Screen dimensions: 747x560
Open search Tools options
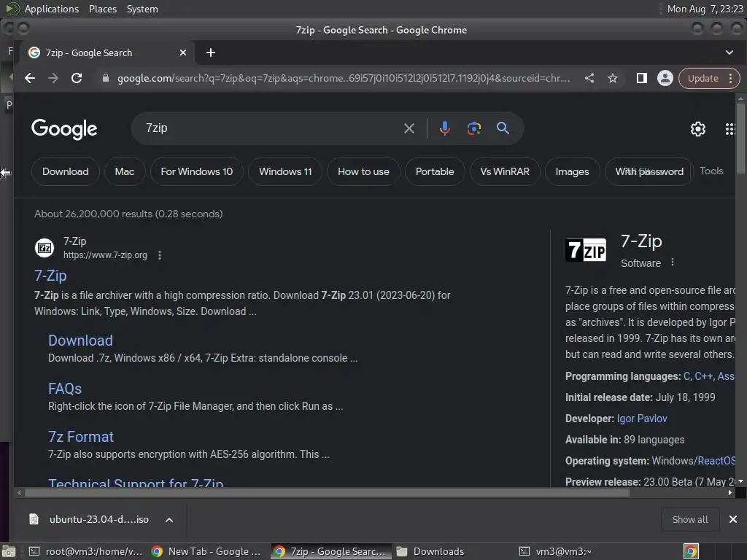(x=711, y=171)
